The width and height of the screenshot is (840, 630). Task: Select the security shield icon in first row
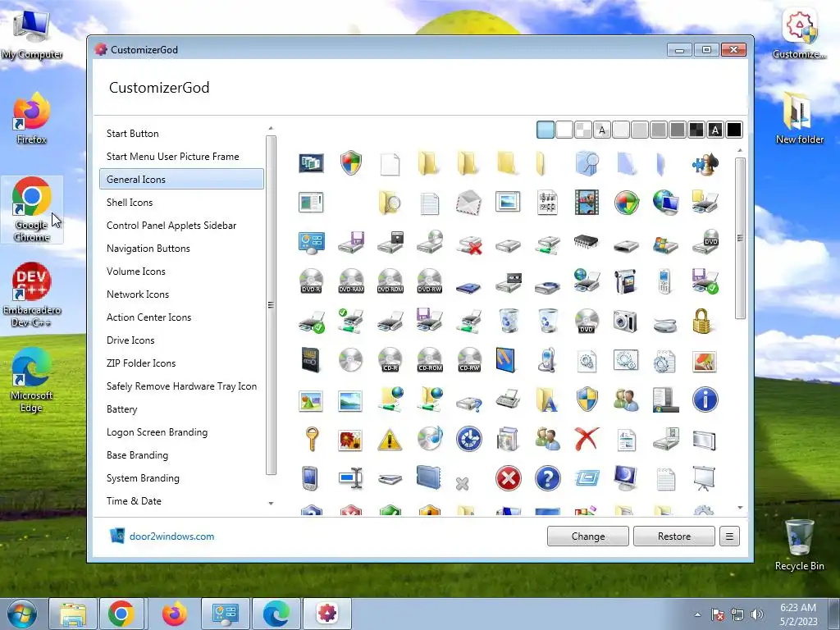point(351,163)
